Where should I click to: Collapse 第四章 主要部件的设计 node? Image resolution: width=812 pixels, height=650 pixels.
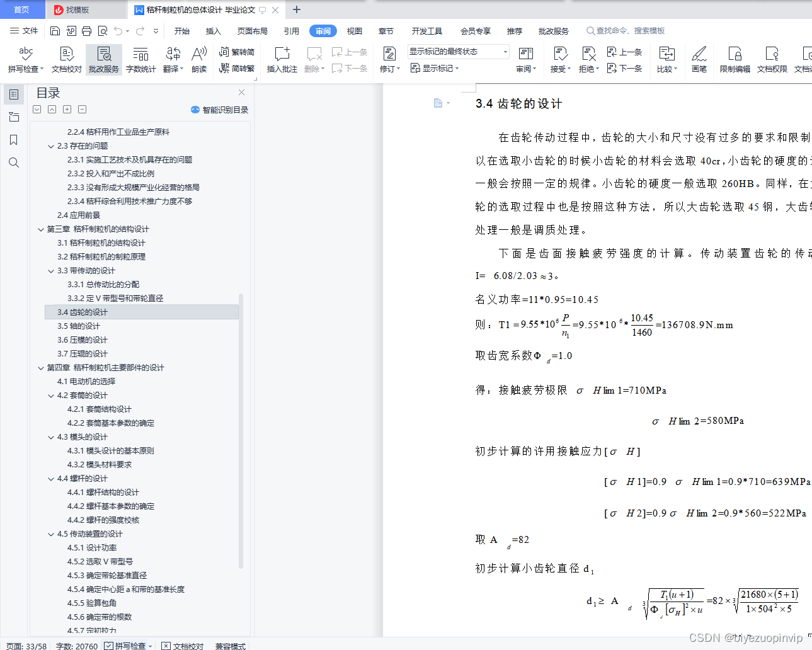(41, 368)
